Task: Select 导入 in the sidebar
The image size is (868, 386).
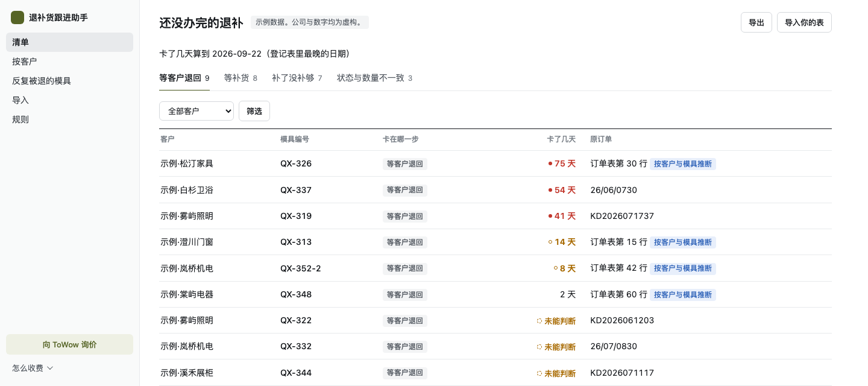Action: (69, 100)
